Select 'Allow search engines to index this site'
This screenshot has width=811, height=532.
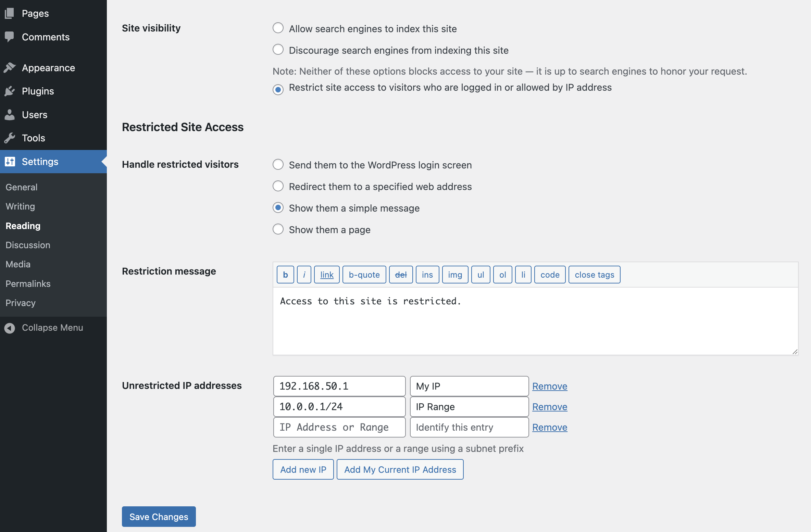click(278, 28)
